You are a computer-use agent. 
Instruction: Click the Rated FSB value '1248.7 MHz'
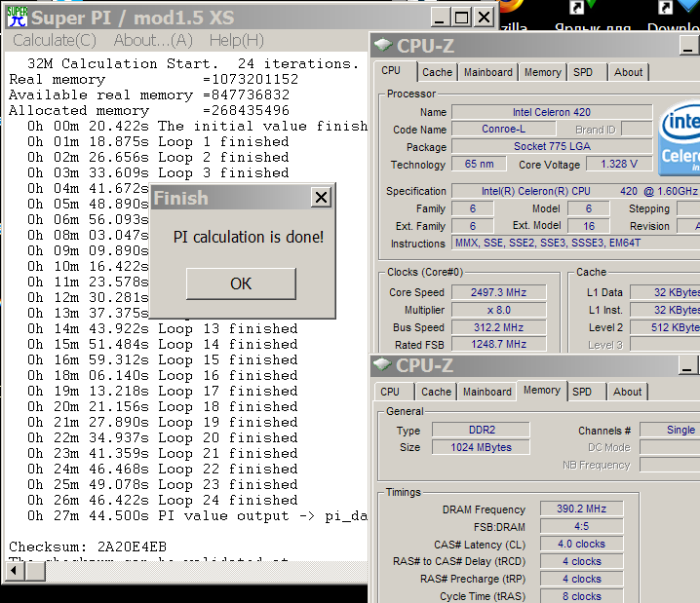pyautogui.click(x=498, y=344)
